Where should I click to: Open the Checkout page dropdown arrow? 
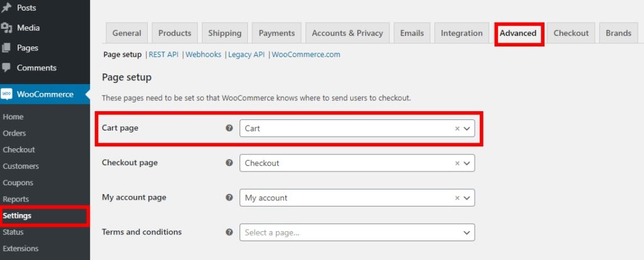pyautogui.click(x=467, y=163)
